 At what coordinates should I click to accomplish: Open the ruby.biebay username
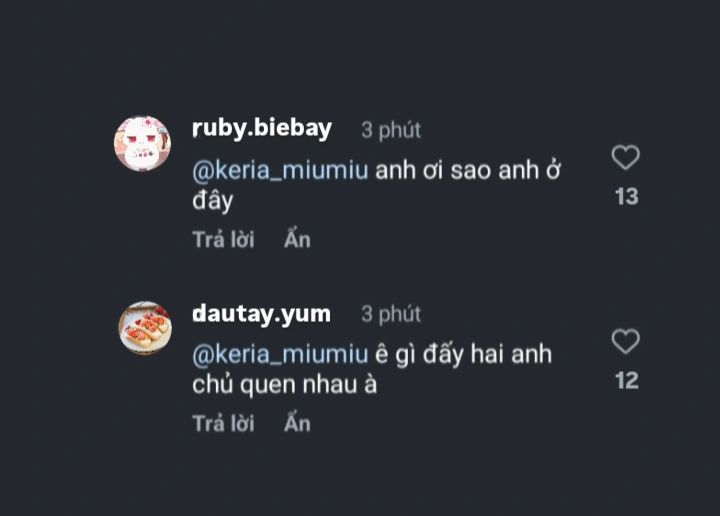tap(262, 129)
